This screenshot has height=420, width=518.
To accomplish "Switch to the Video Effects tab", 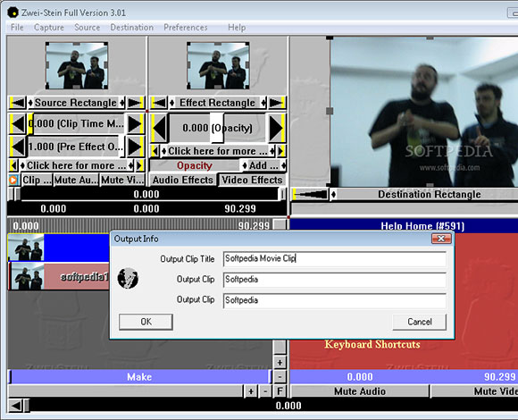I will point(252,181).
